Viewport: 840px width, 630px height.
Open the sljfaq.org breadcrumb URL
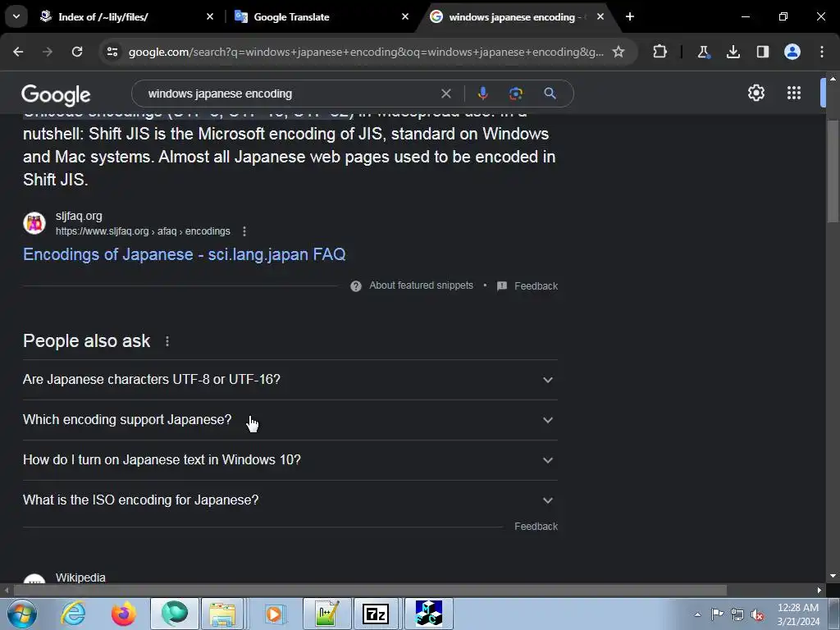(143, 231)
